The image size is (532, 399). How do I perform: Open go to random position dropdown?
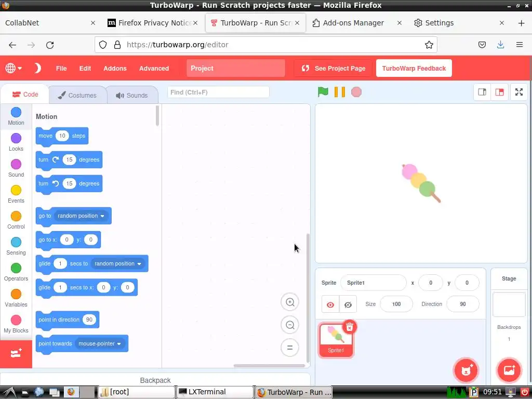(x=81, y=216)
